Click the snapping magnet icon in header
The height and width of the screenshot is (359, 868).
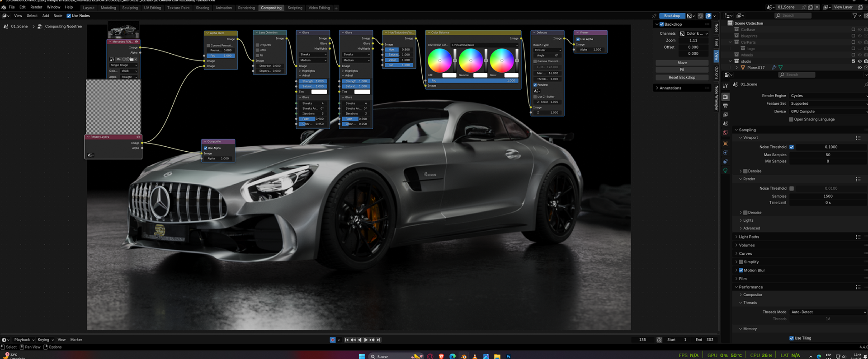700,16
